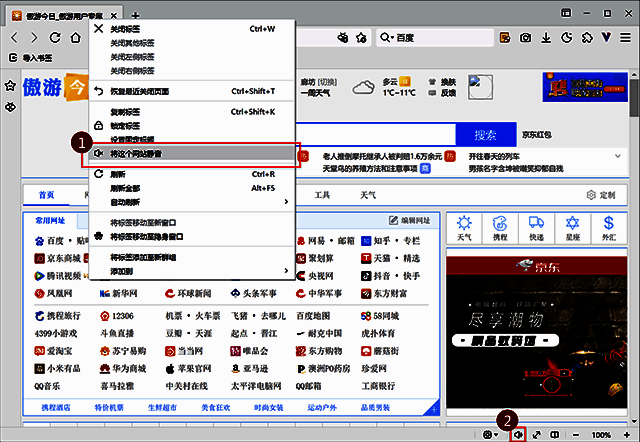The image size is (640, 442).
Task: Open the 快递 truck shortcut icon
Action: [x=536, y=228]
